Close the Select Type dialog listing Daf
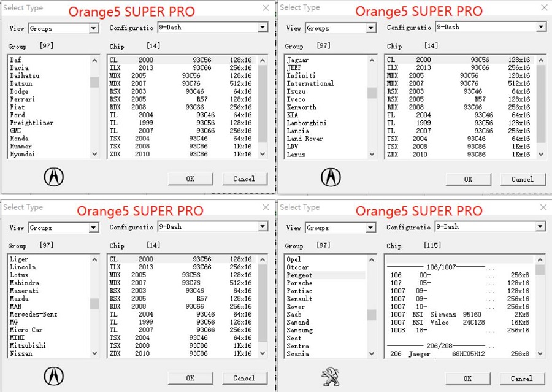552x392 pixels. click(x=266, y=8)
